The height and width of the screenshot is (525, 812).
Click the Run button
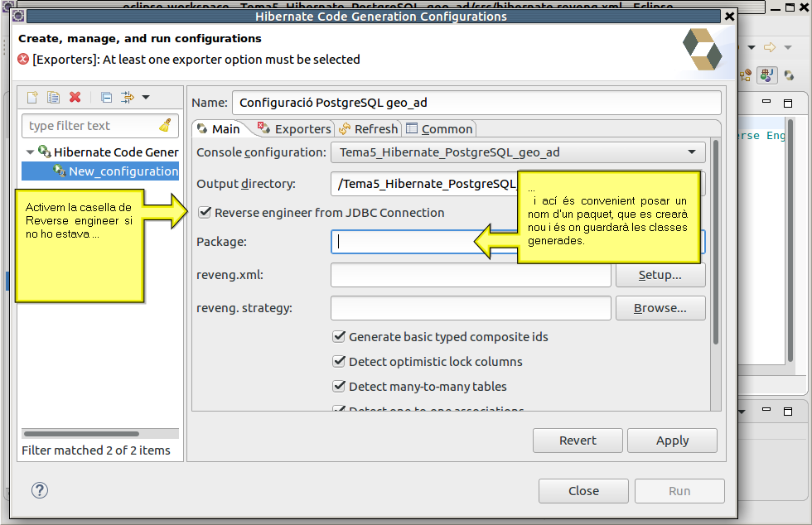(679, 491)
